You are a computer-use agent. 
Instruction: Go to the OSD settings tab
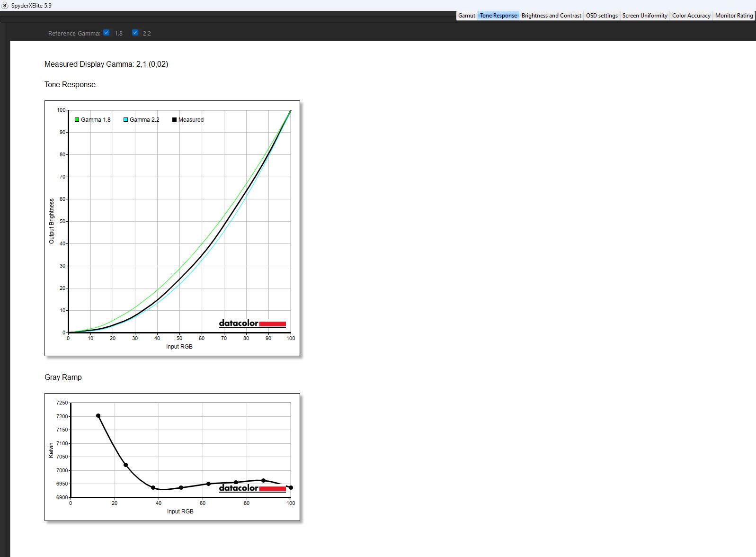[602, 16]
